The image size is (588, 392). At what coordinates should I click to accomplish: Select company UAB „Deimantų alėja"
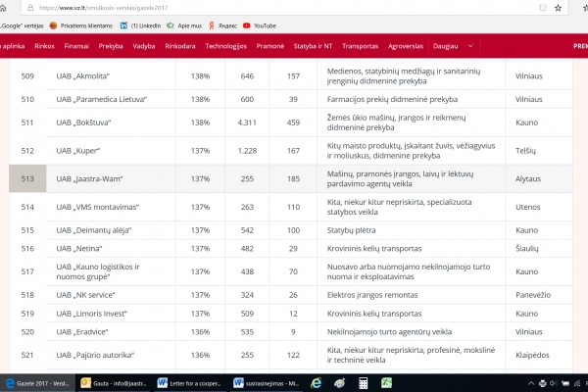coord(94,230)
